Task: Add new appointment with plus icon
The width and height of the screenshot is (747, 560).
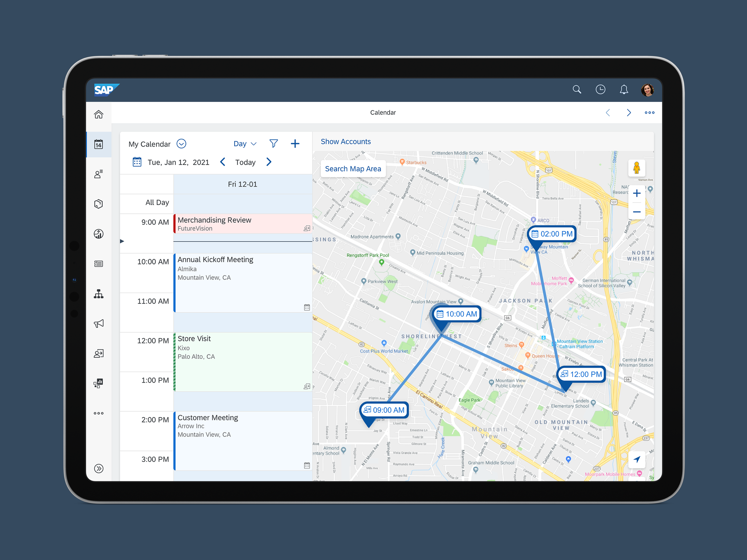Action: tap(295, 144)
